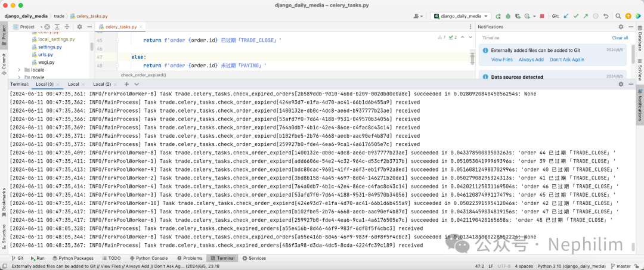Open editor tab options three-dot menu
Screen dimensions: 644x270
[x=470, y=27]
